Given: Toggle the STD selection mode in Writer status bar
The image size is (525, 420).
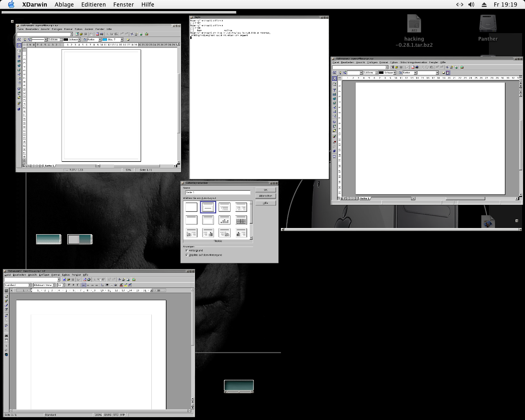Looking at the screenshot, I should pyautogui.click(x=116, y=415).
